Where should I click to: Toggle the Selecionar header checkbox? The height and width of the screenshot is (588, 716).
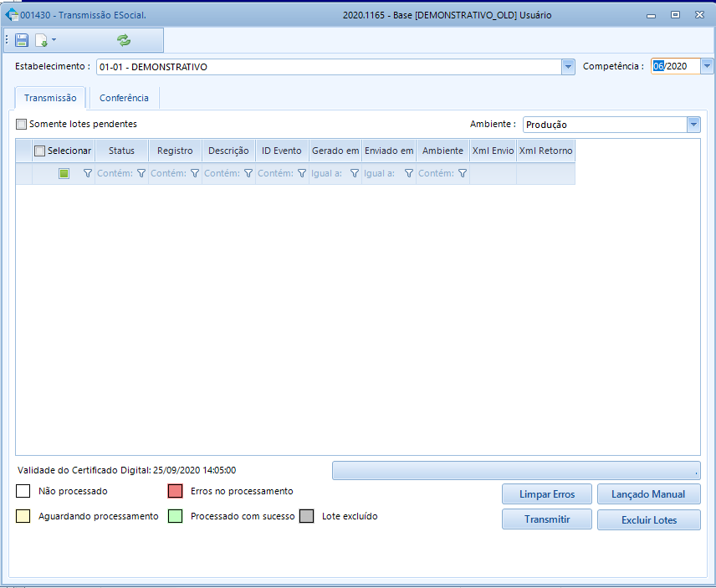tap(39, 151)
